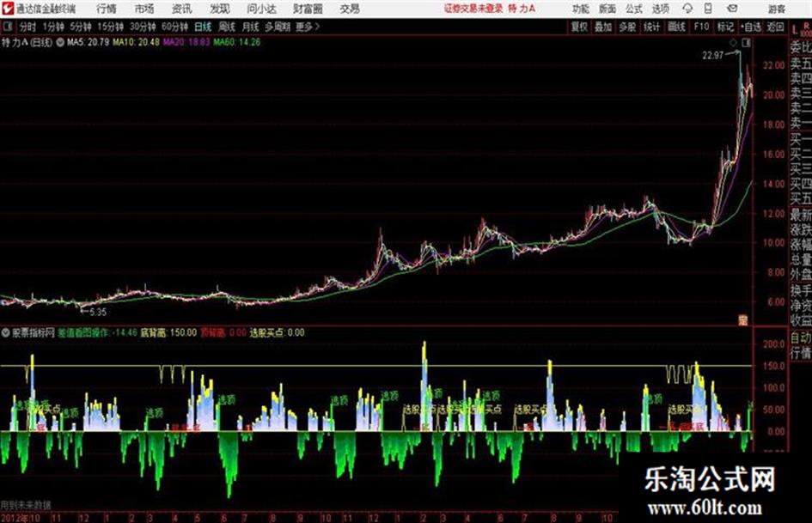
Task: Click the 自动 button in right panel
Action: pyautogui.click(x=801, y=338)
